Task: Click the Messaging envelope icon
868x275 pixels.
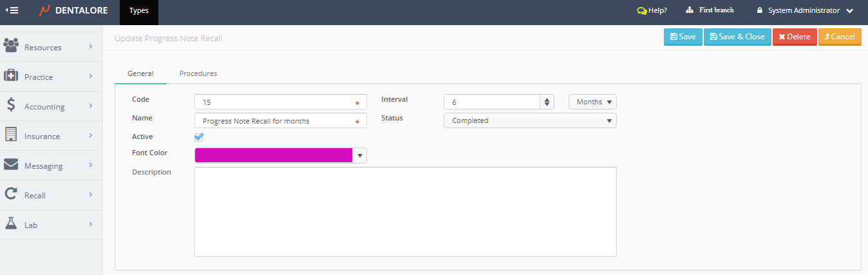Action: [11, 165]
